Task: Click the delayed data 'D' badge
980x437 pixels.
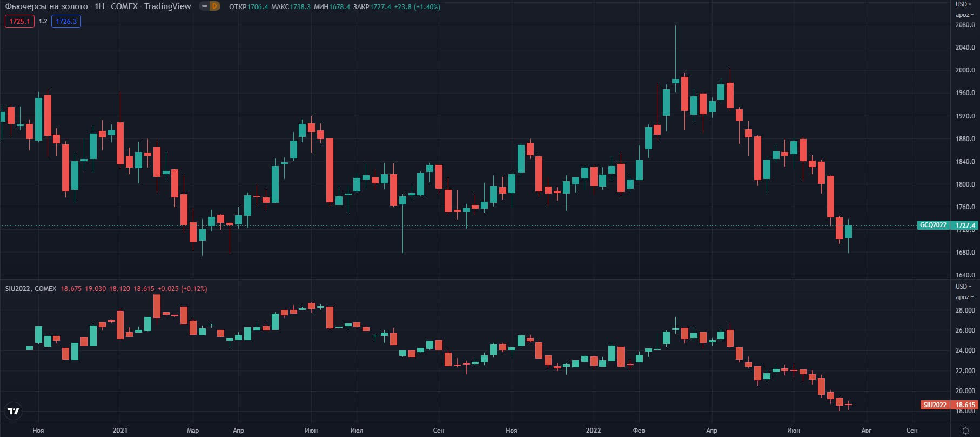Action: [214, 6]
